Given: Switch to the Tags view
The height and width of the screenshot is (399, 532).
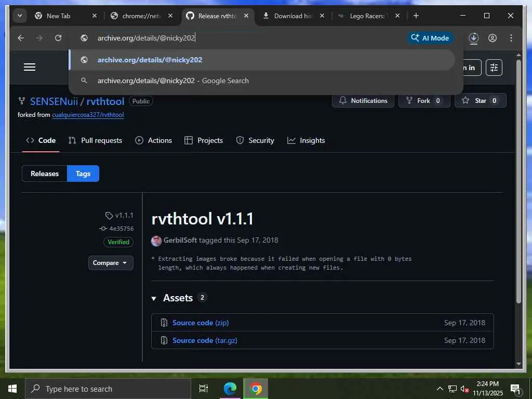Looking at the screenshot, I should click(83, 174).
